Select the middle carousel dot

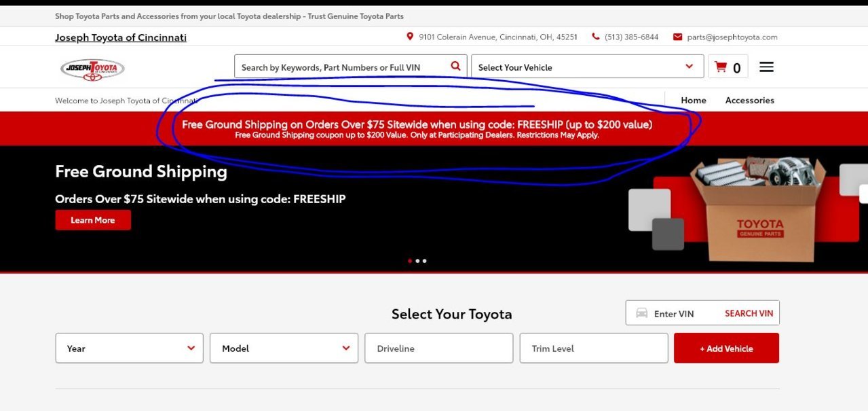coord(417,261)
